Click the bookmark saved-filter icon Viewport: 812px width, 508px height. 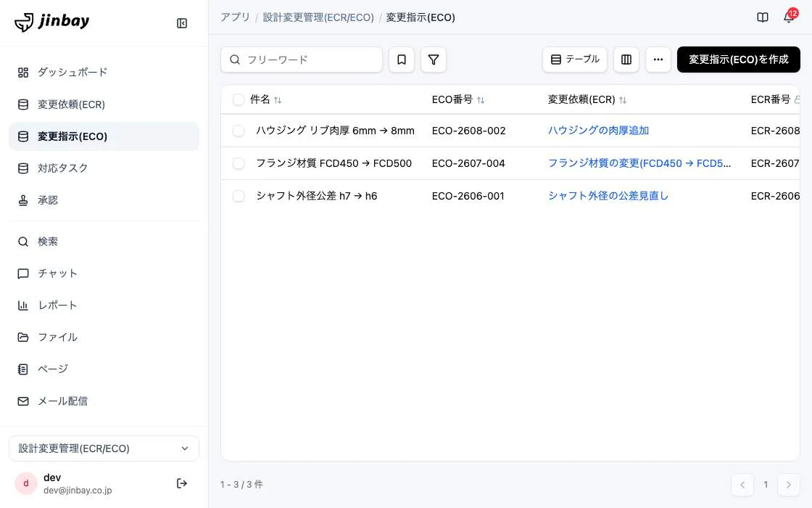point(402,60)
